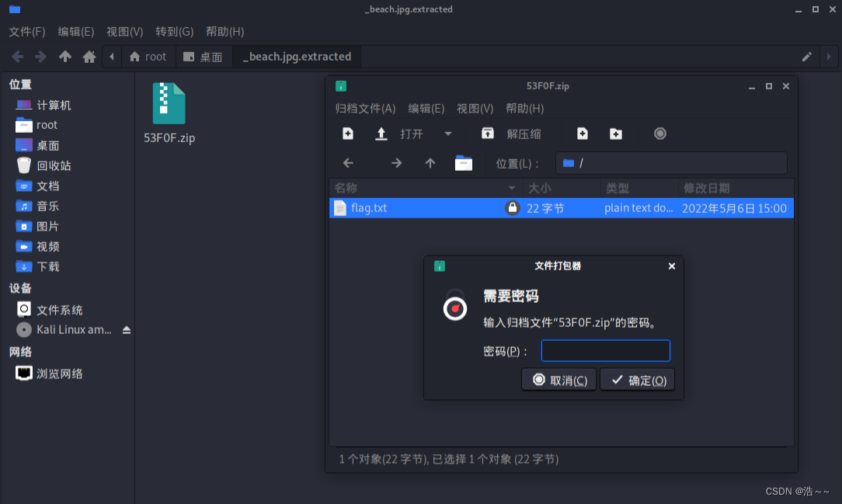Open the 归档文件(A) menu
842x504 pixels.
coord(365,109)
